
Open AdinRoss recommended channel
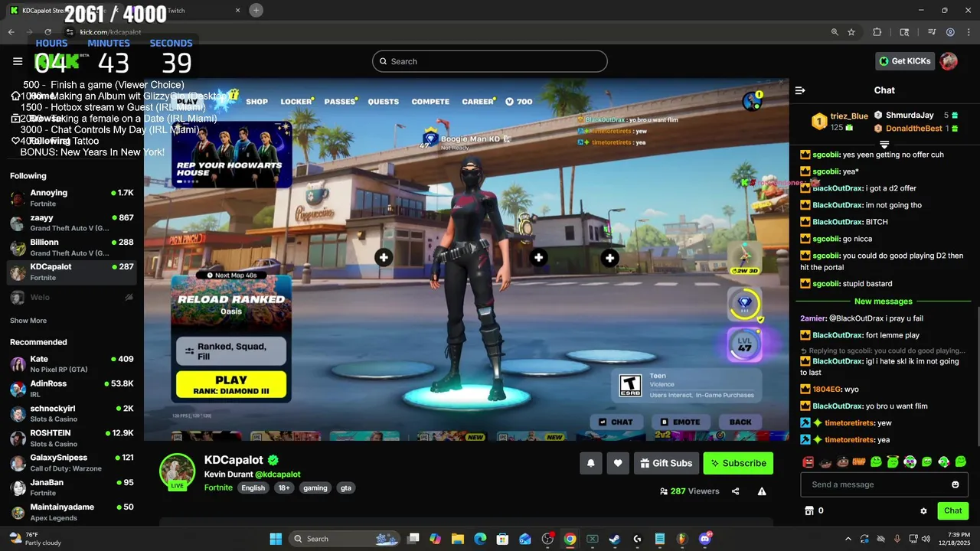click(72, 389)
